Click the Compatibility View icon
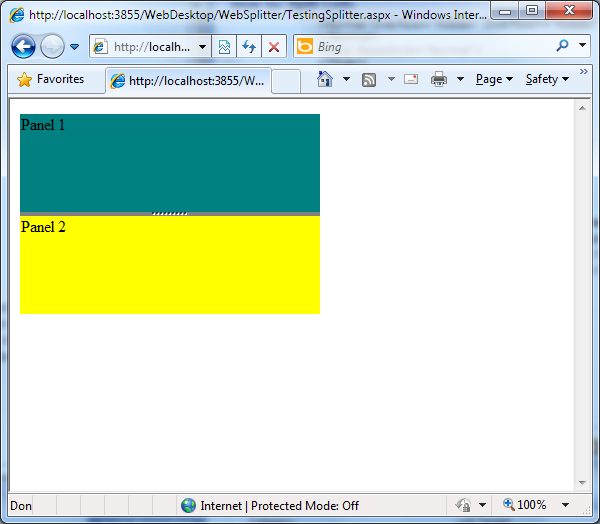This screenshot has width=600, height=524. (225, 47)
